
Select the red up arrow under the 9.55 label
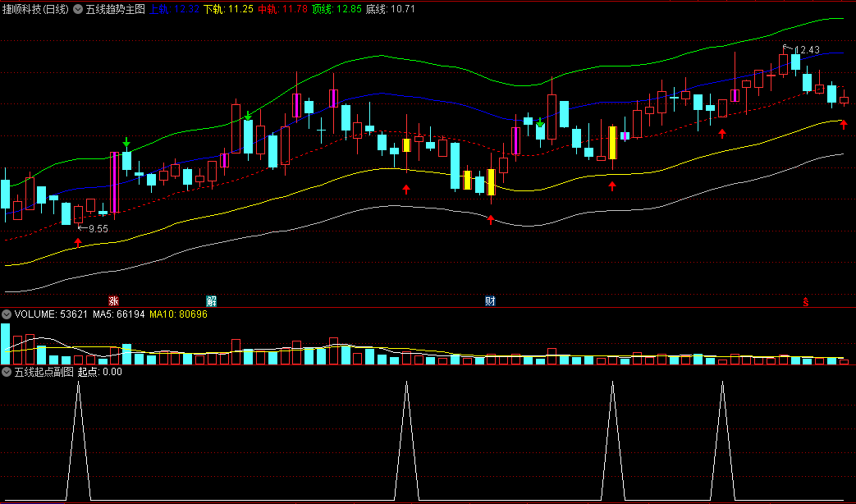click(78, 242)
